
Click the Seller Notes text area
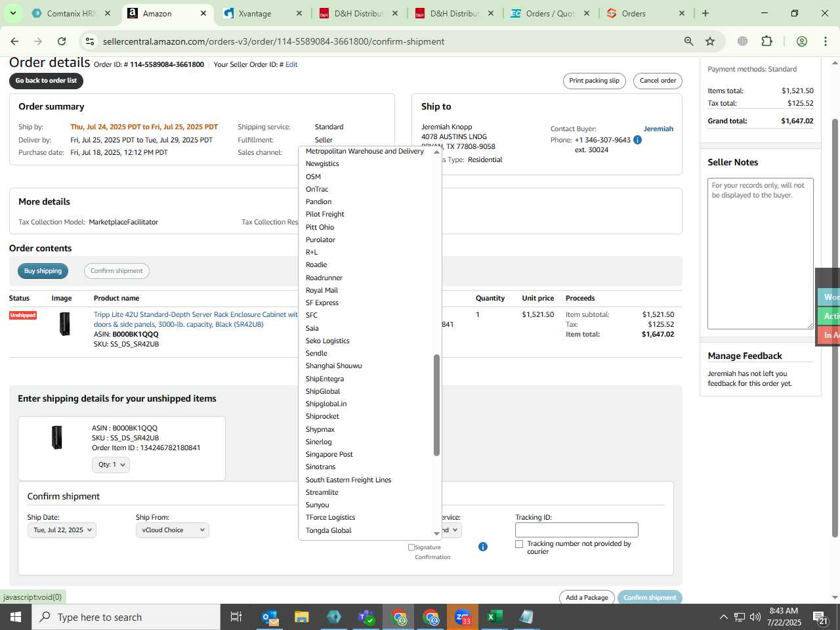[x=761, y=253]
